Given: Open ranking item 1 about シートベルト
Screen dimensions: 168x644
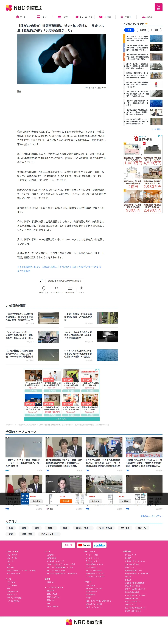Looking at the screenshot, I should click(143, 39).
